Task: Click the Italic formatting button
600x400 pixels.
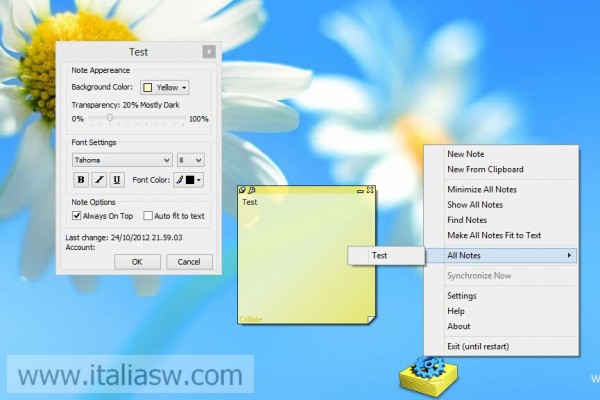Action: [100, 180]
